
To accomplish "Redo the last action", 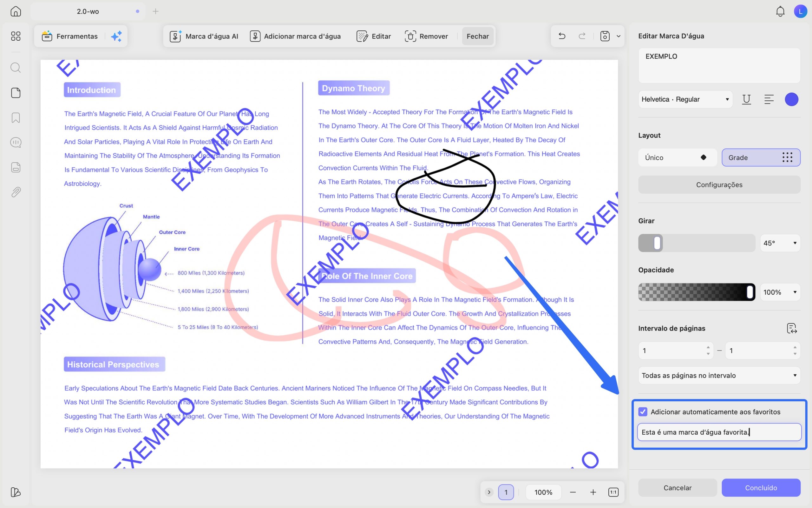I will pos(582,36).
